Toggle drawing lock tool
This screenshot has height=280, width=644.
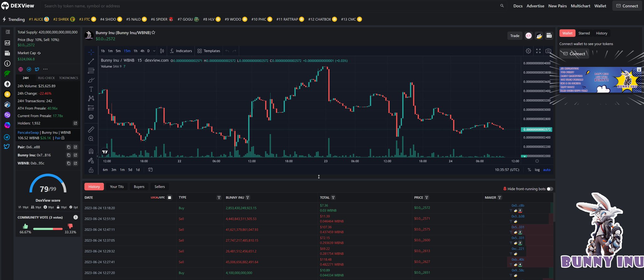91,170
